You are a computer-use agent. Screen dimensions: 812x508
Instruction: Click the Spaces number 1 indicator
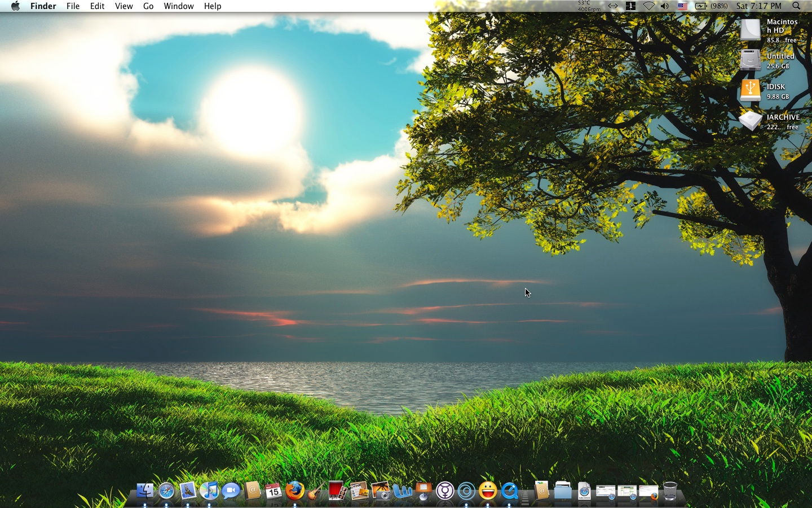coord(630,6)
